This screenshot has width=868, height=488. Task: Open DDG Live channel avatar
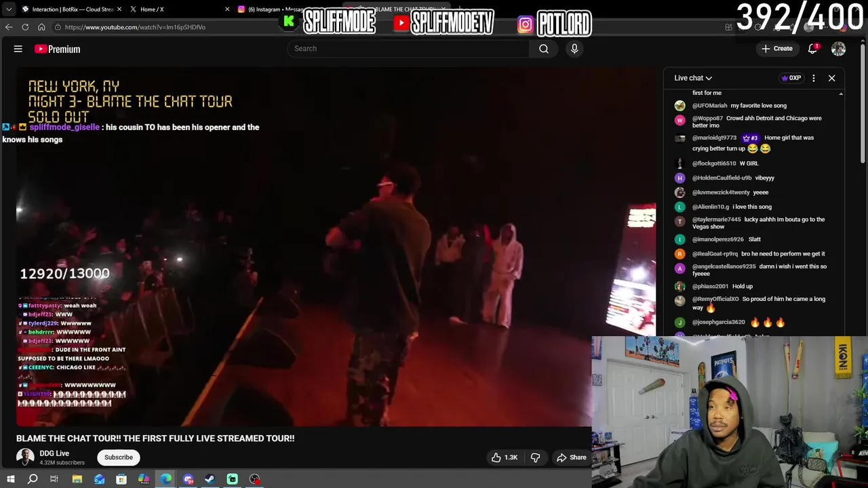pos(25,457)
